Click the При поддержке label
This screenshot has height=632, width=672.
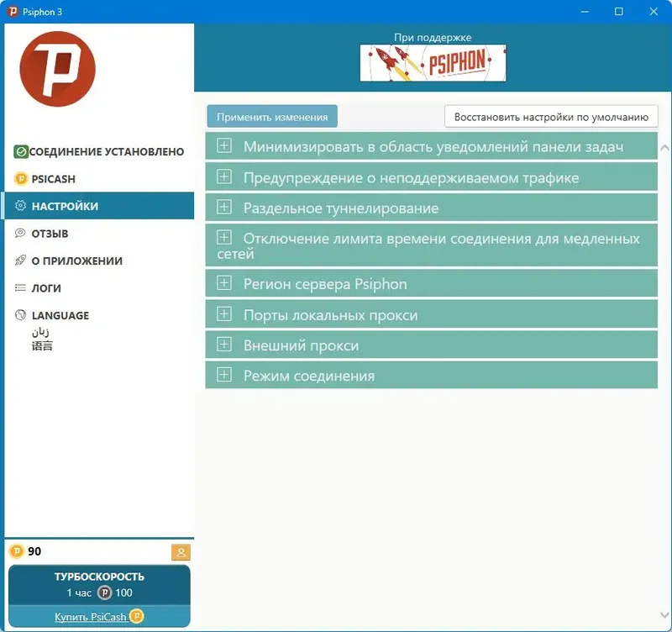coord(433,37)
